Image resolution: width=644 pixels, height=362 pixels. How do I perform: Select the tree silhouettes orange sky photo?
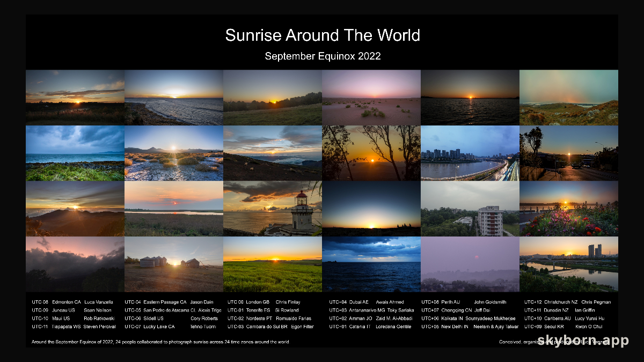coord(371,153)
